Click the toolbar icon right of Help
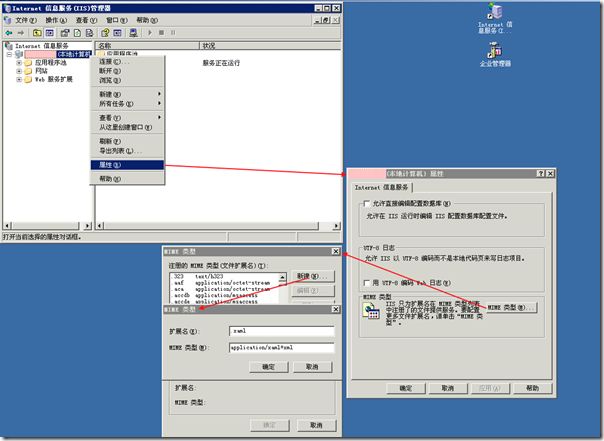Viewport: 604px width, 441px height. click(117, 33)
